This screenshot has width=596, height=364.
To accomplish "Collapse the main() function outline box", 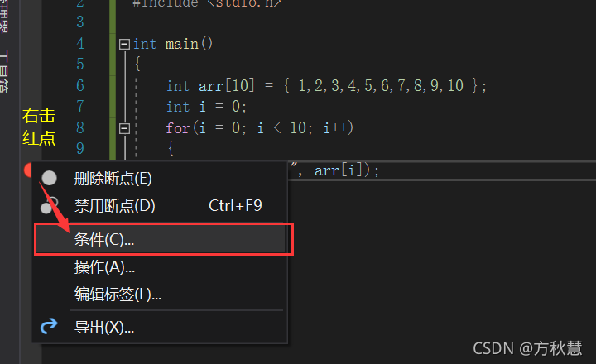I will coord(124,44).
